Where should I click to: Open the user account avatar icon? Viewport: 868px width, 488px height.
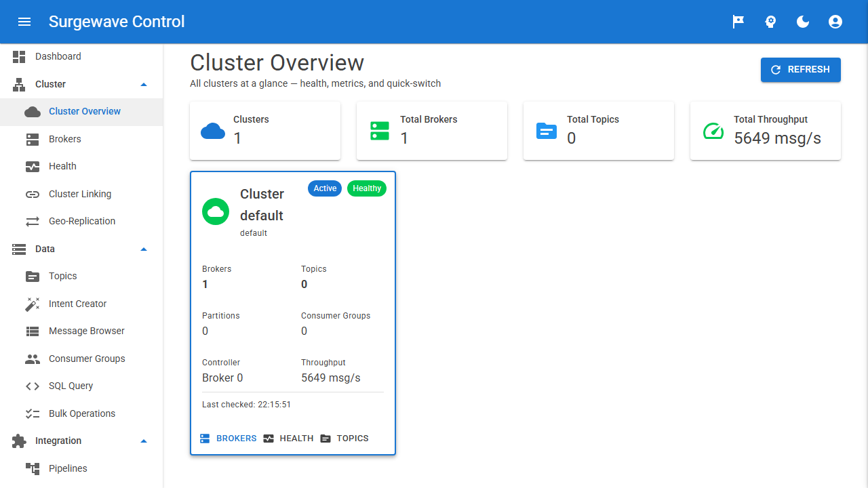point(835,22)
